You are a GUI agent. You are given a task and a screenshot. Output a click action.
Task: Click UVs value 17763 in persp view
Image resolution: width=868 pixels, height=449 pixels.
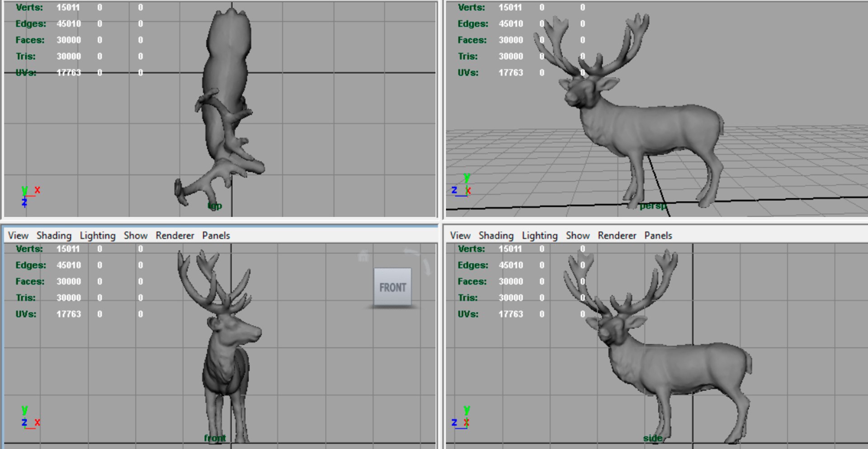coord(511,73)
